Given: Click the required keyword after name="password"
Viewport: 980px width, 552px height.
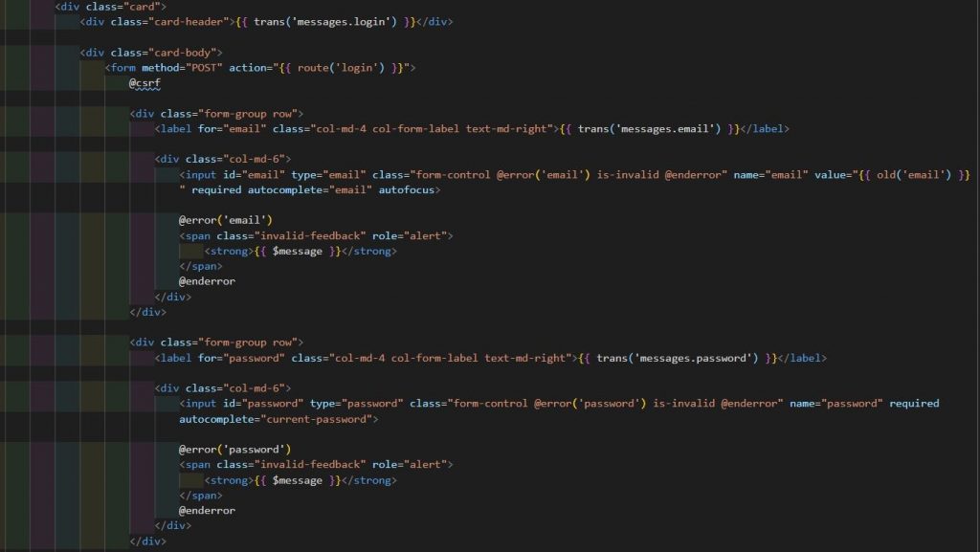Looking at the screenshot, I should (914, 404).
